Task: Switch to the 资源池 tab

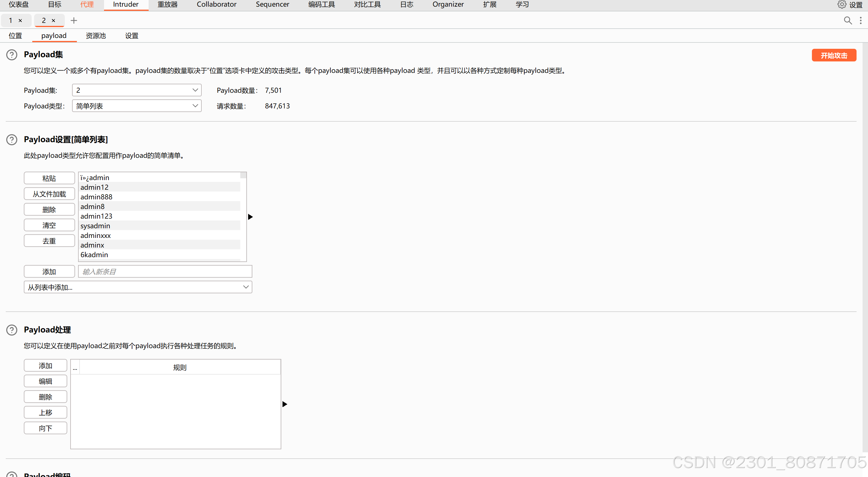Action: point(96,36)
